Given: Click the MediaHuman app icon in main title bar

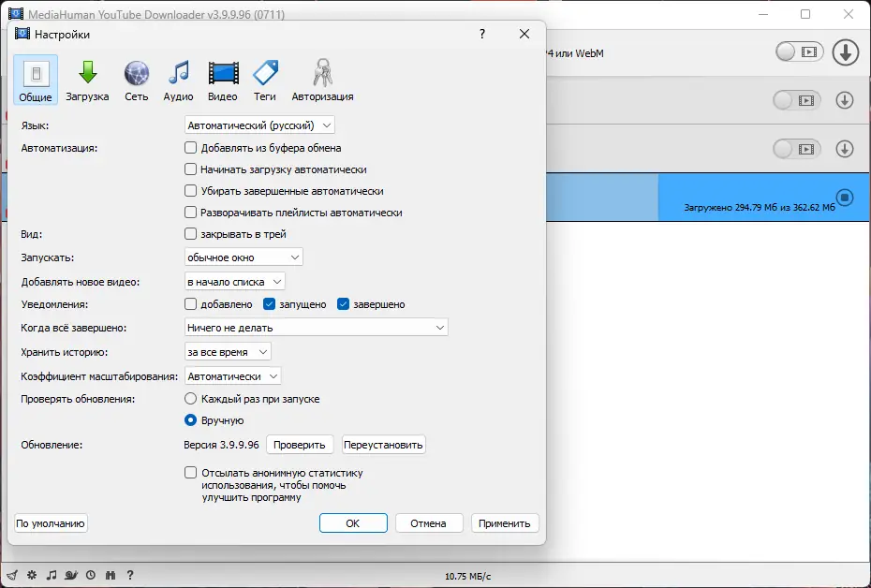Looking at the screenshot, I should tap(16, 13).
